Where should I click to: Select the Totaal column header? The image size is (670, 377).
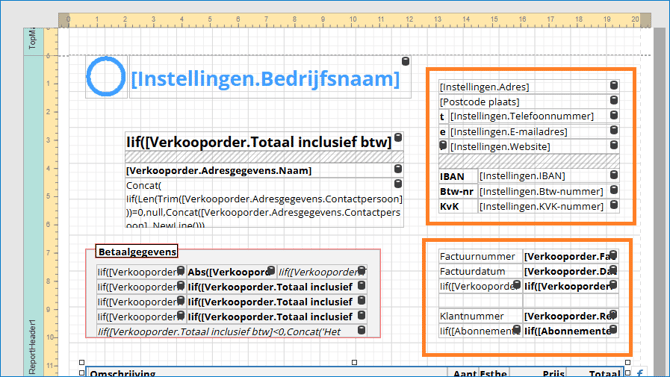click(x=595, y=373)
